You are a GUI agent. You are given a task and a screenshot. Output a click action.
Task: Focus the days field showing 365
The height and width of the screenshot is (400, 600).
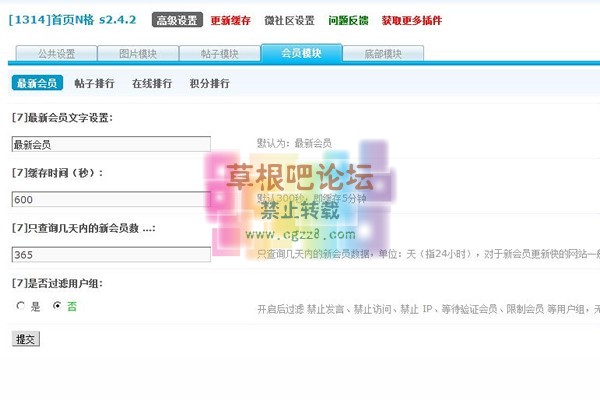[x=111, y=255]
